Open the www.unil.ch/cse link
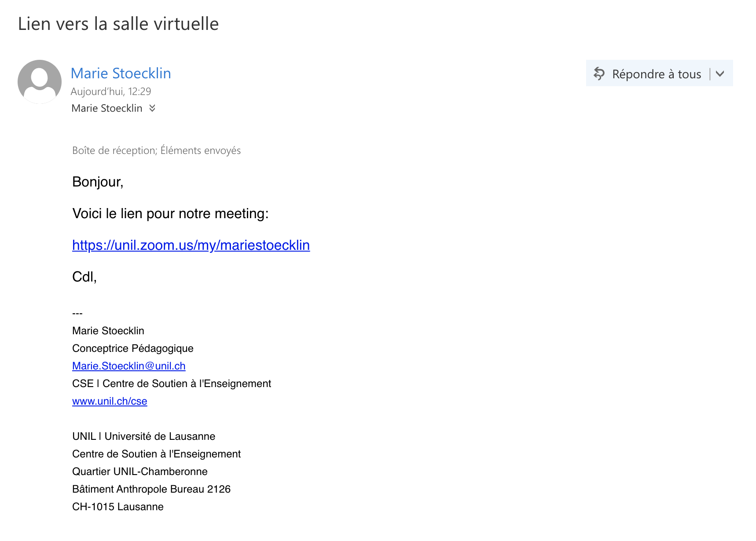 pyautogui.click(x=110, y=401)
